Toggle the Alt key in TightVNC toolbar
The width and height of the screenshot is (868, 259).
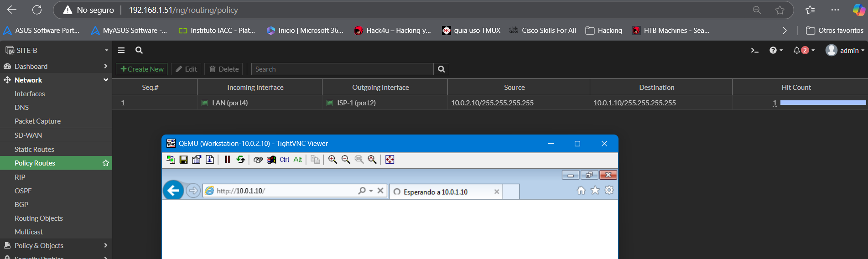pos(297,160)
